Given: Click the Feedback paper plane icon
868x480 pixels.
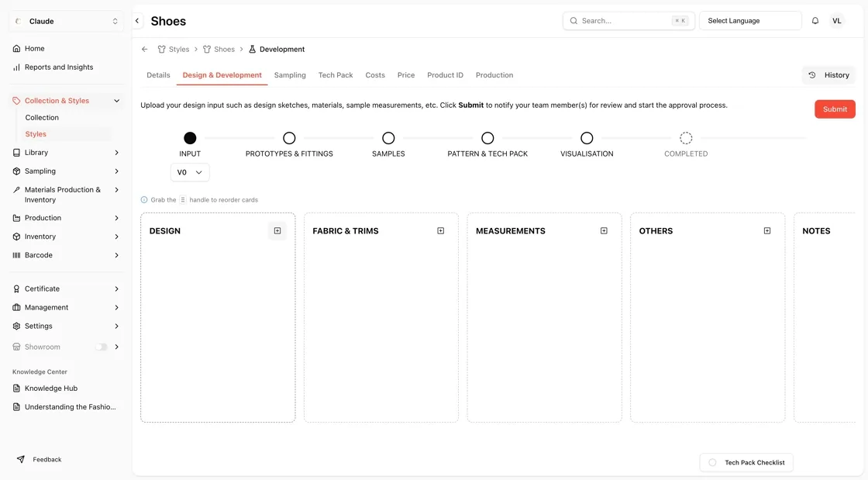Looking at the screenshot, I should [x=21, y=460].
